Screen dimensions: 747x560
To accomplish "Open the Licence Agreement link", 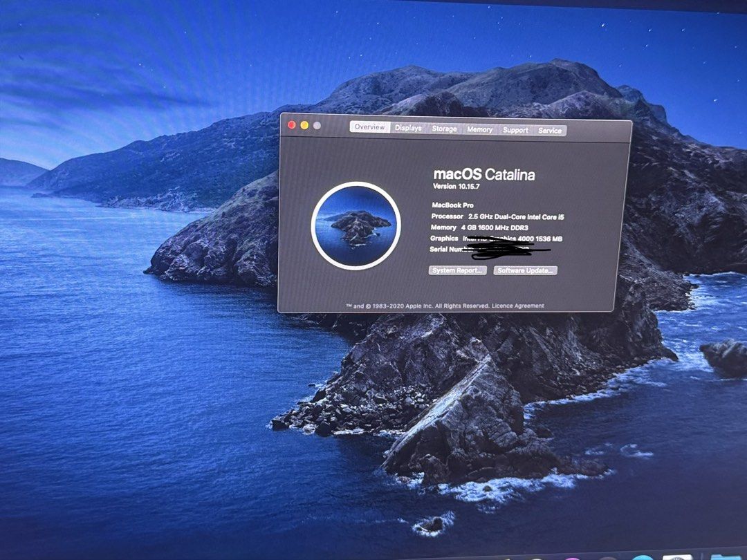I will pyautogui.click(x=518, y=306).
